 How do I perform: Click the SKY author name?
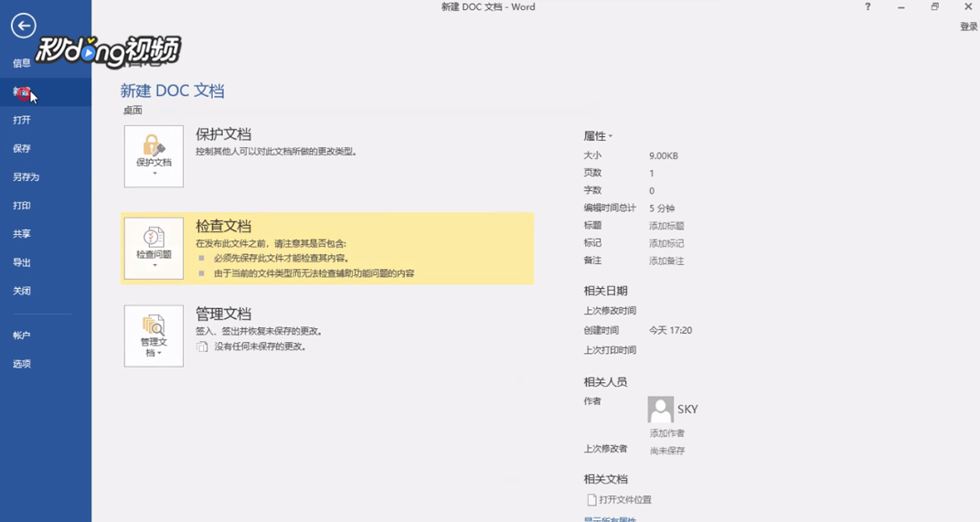coord(687,409)
